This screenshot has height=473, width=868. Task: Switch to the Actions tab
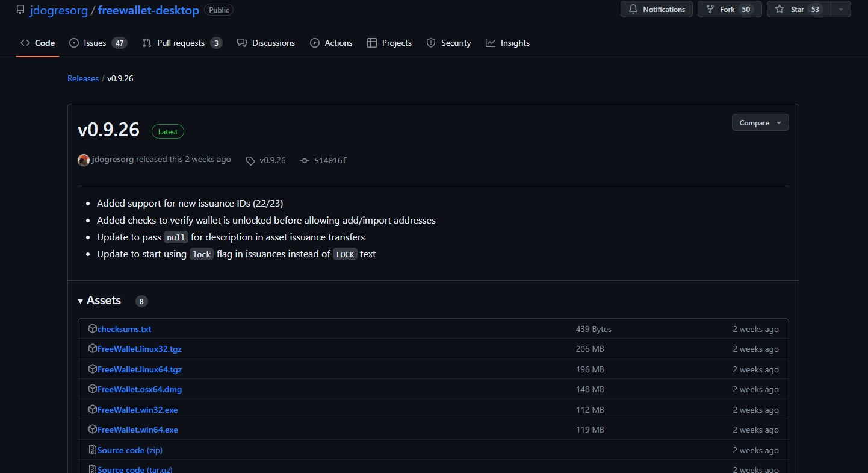[331, 43]
